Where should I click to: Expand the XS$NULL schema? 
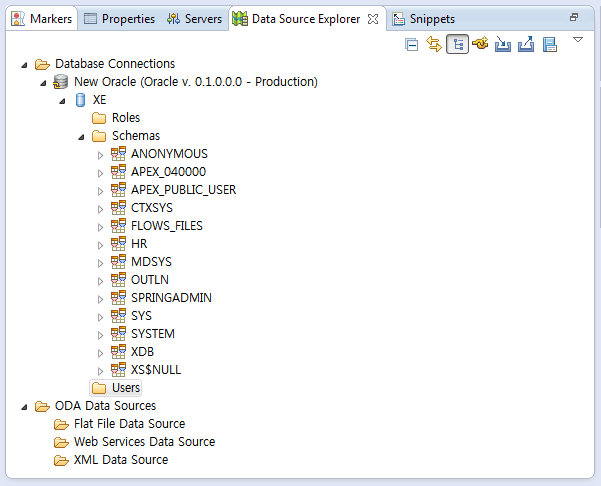tap(100, 371)
